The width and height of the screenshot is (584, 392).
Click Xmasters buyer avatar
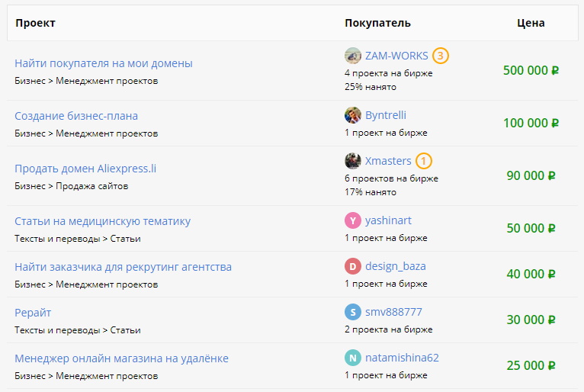click(x=352, y=161)
